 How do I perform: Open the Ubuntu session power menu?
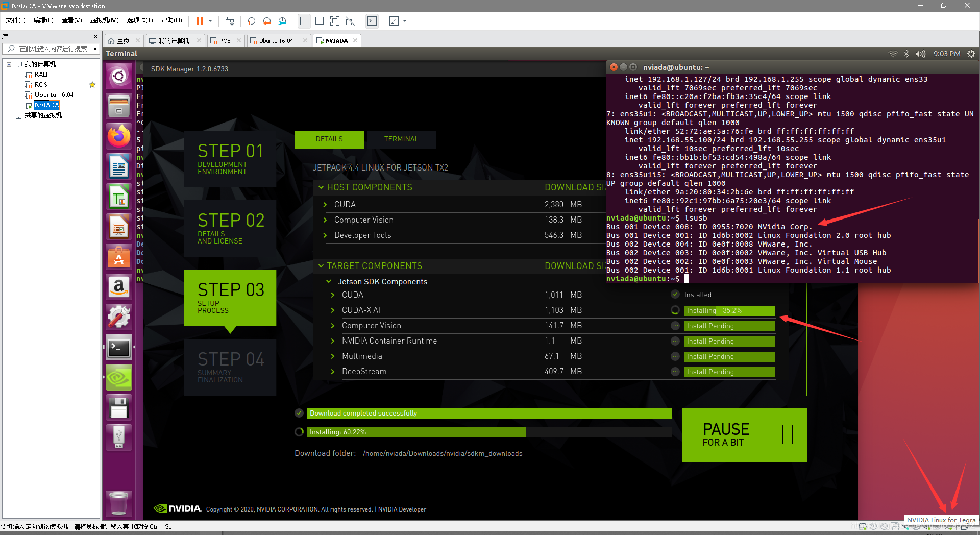(x=971, y=54)
